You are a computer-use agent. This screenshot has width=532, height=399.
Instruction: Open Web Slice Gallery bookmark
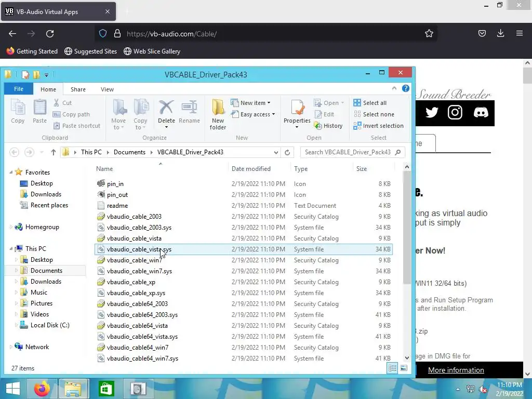click(x=152, y=51)
